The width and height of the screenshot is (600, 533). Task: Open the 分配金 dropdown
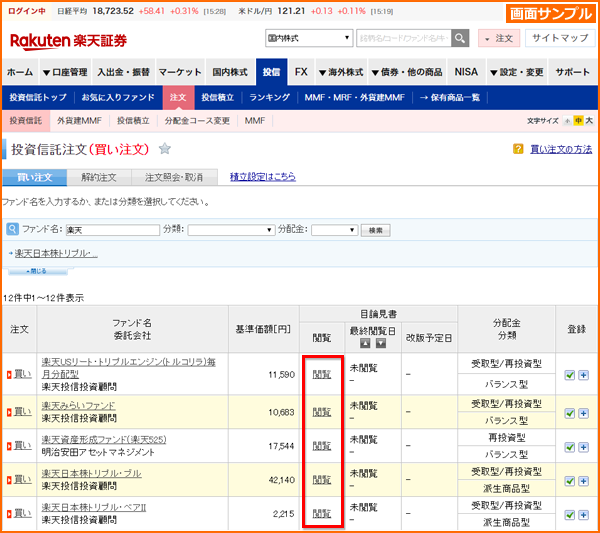334,230
